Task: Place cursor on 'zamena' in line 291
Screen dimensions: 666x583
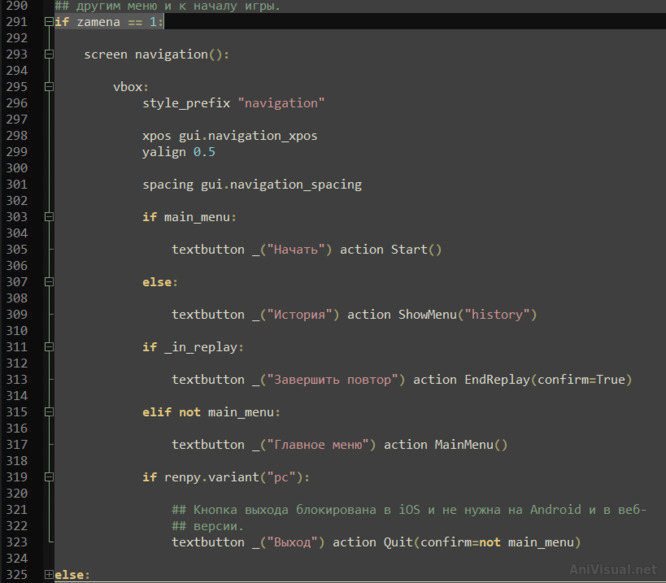Action: pos(99,22)
